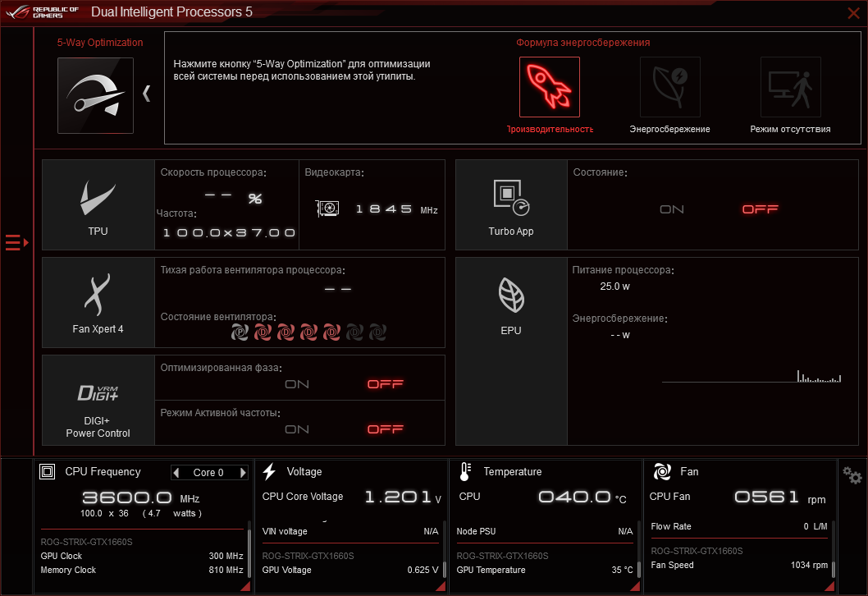Click the fourth fan status icon
The height and width of the screenshot is (596, 868).
[x=309, y=332]
